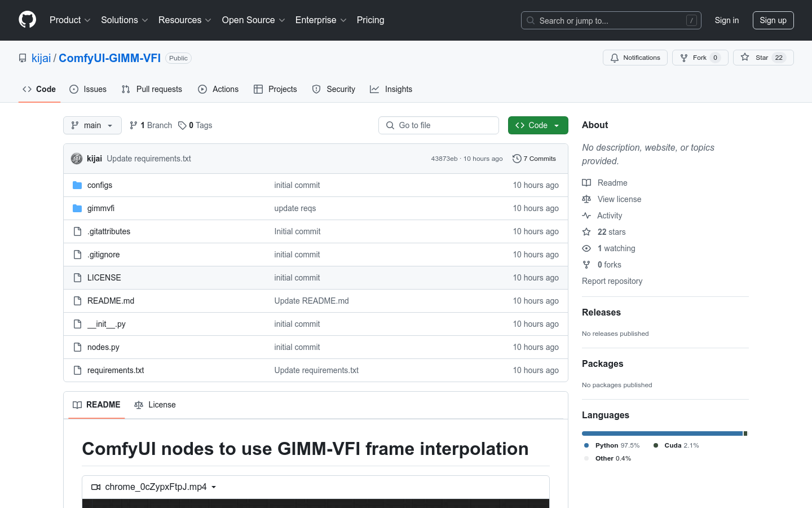Click the gimmvfi folder icon

pos(77,208)
